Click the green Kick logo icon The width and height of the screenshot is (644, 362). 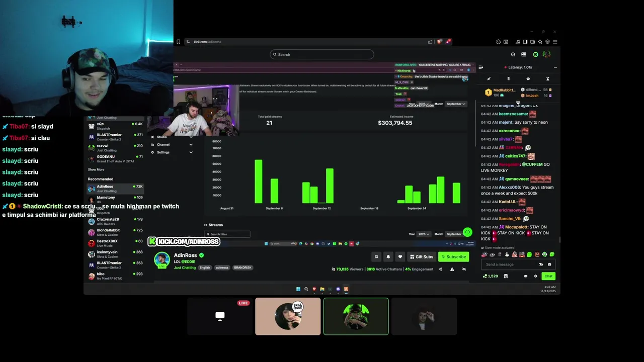tap(536, 54)
